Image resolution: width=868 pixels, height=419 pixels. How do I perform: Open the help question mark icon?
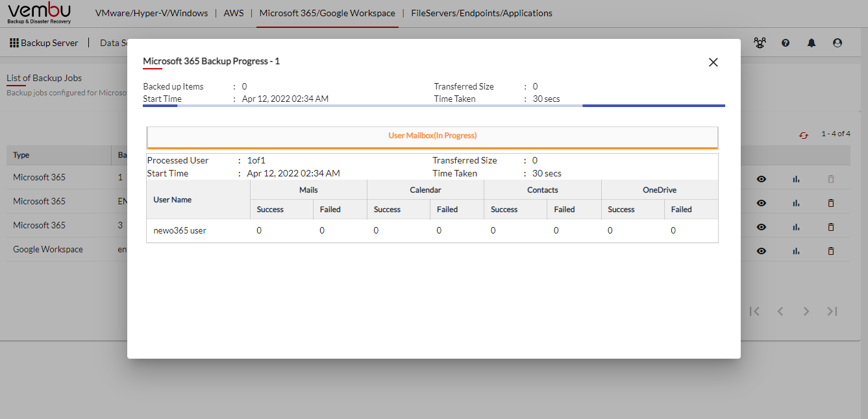[x=786, y=43]
